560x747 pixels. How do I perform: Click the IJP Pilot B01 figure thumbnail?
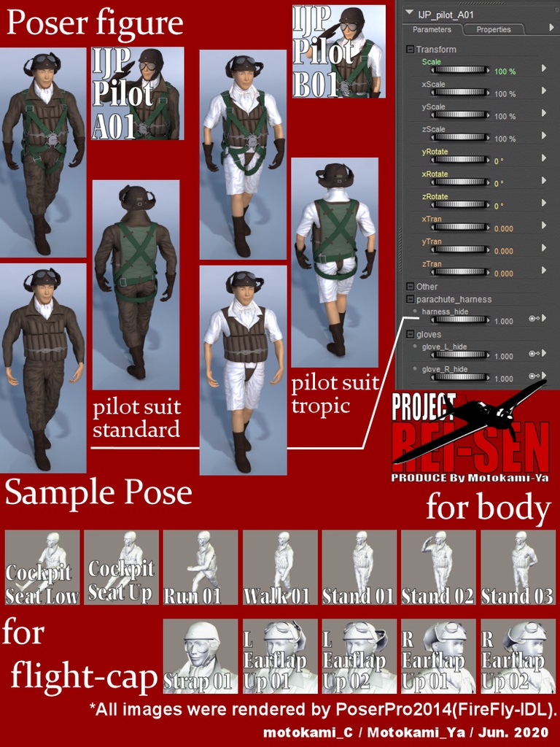click(339, 52)
